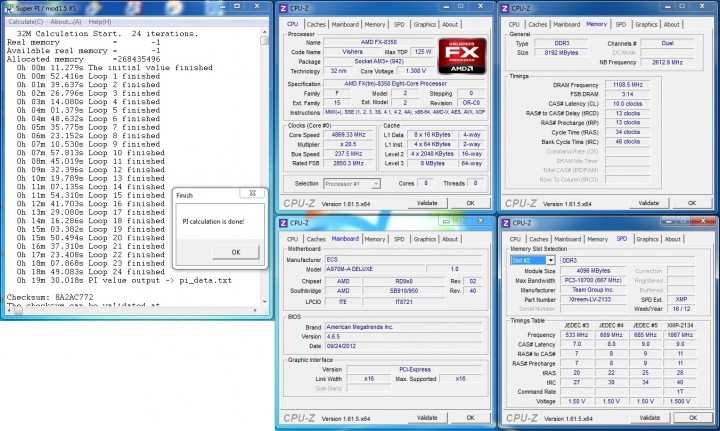Switch to the Caches tab in the CPU-tab window
720x431 pixels.
point(316,24)
